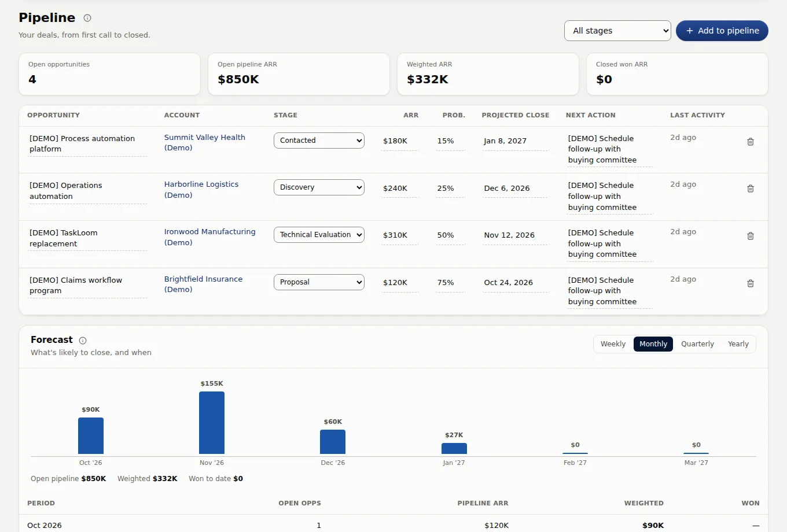Open Harborline Logistics account link
The image size is (787, 532).
tap(201, 190)
